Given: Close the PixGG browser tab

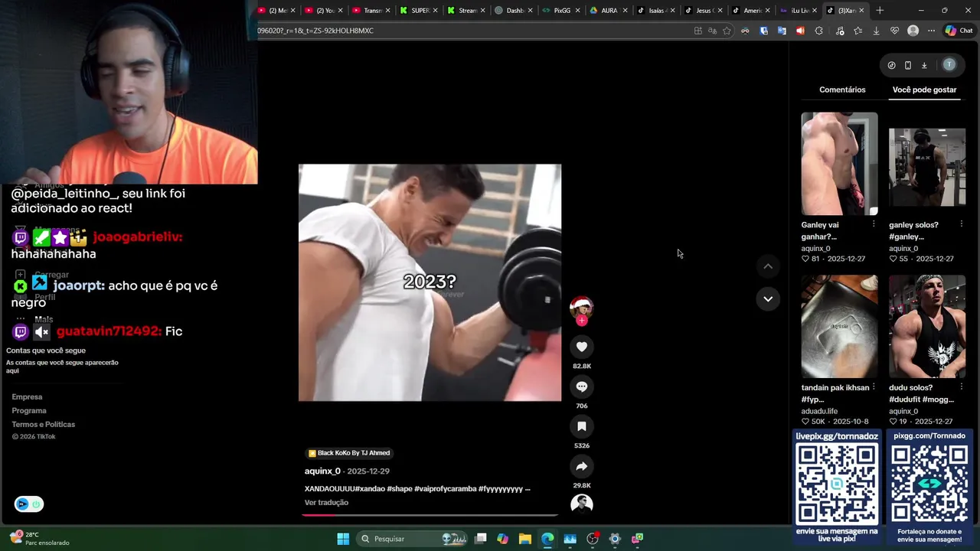Looking at the screenshot, I should pyautogui.click(x=577, y=11).
